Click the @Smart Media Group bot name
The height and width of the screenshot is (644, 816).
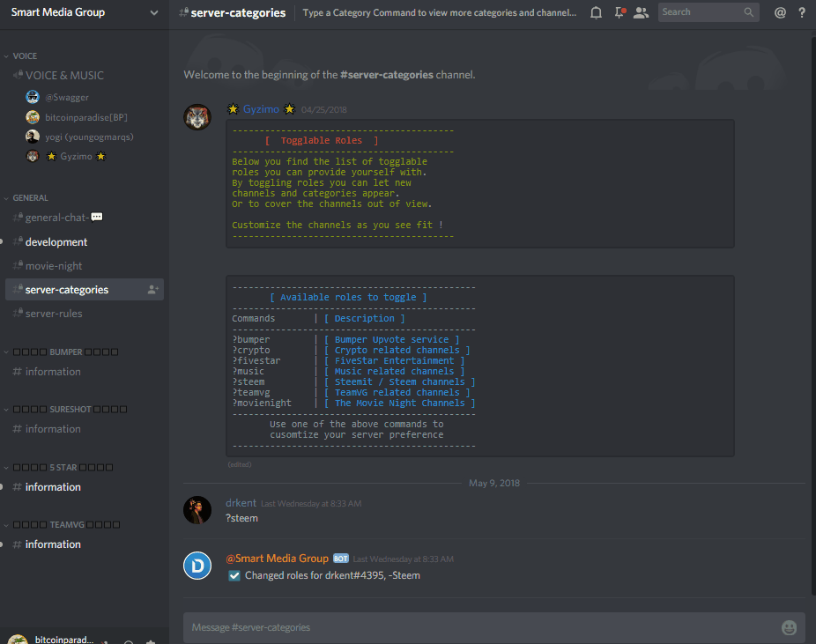click(x=277, y=559)
